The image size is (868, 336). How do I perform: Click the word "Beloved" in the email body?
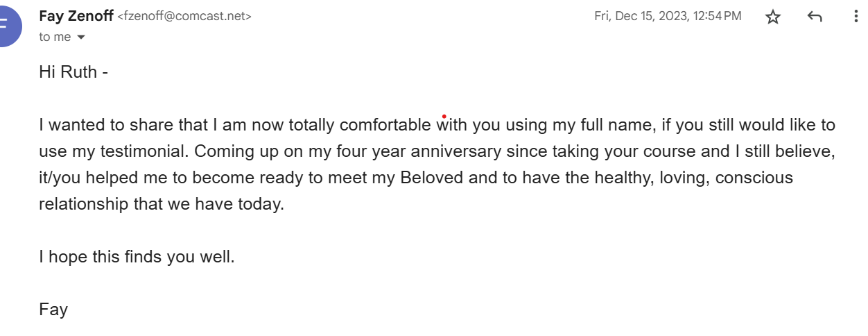point(431,178)
